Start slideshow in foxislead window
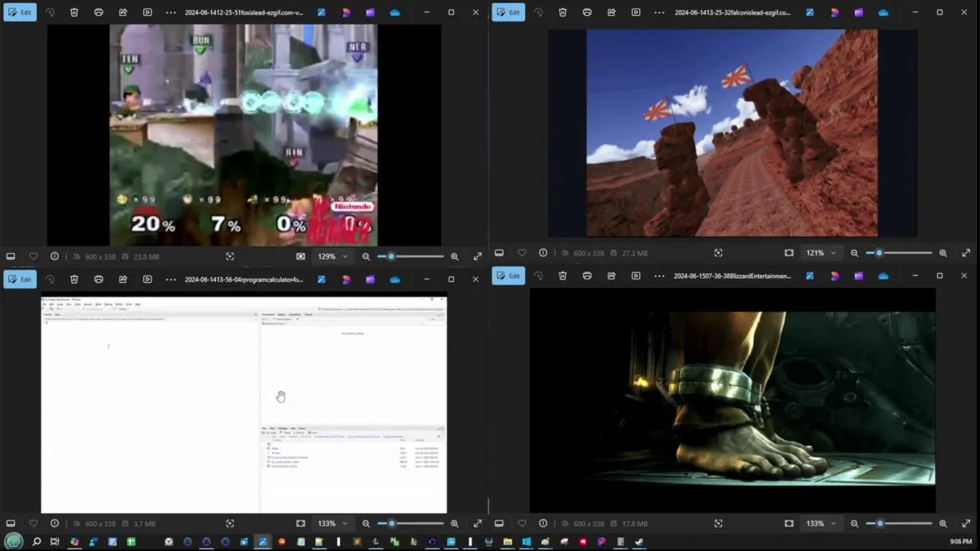 click(148, 12)
